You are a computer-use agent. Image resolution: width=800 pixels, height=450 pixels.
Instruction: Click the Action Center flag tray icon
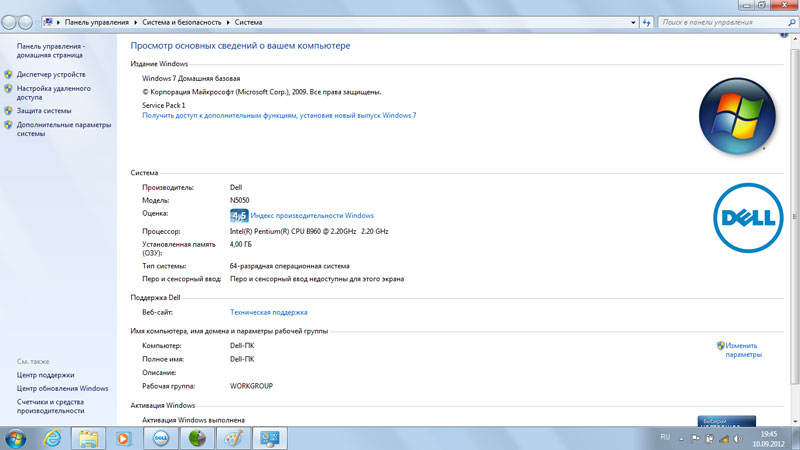coord(695,439)
